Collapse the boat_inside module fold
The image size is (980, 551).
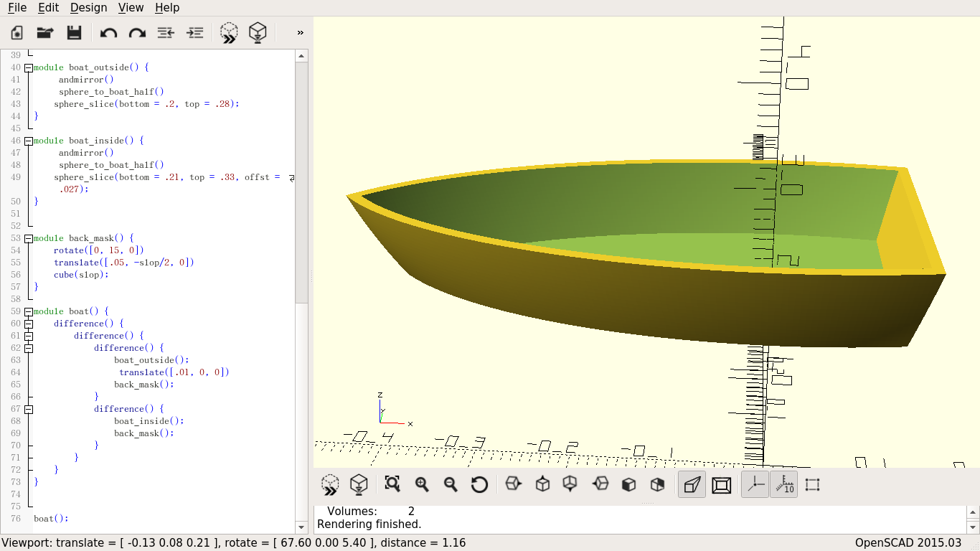(29, 141)
